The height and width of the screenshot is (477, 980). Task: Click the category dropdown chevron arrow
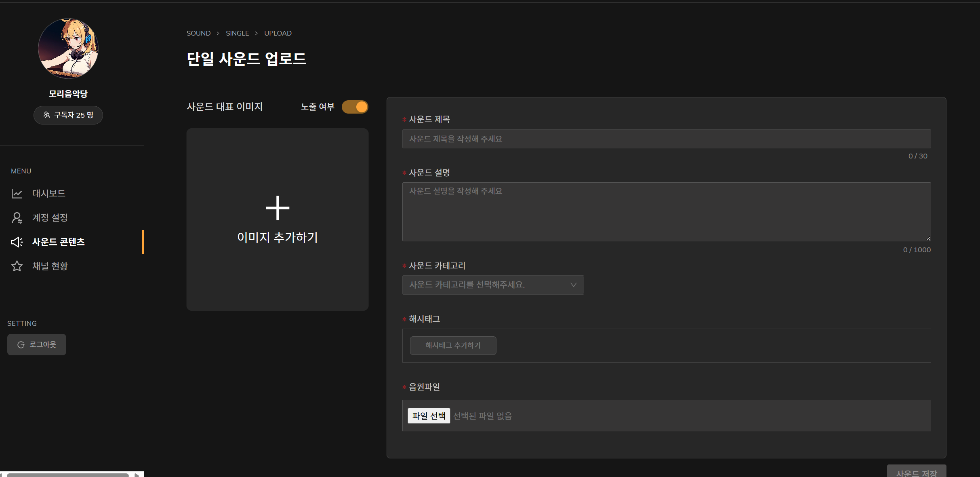tap(573, 285)
